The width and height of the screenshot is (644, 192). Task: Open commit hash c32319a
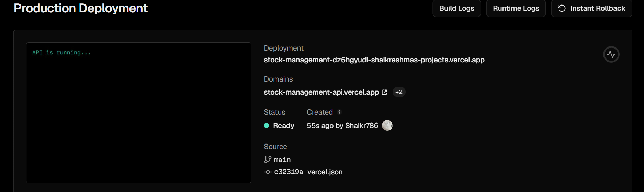289,172
